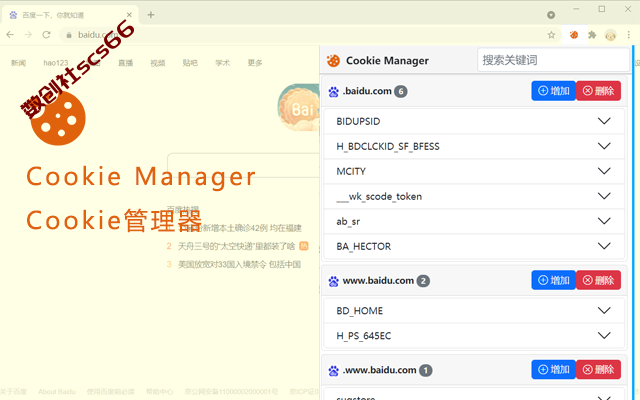Open the Cookie Manager extension icon in toolbar
This screenshot has height=400, width=640.
(x=574, y=35)
